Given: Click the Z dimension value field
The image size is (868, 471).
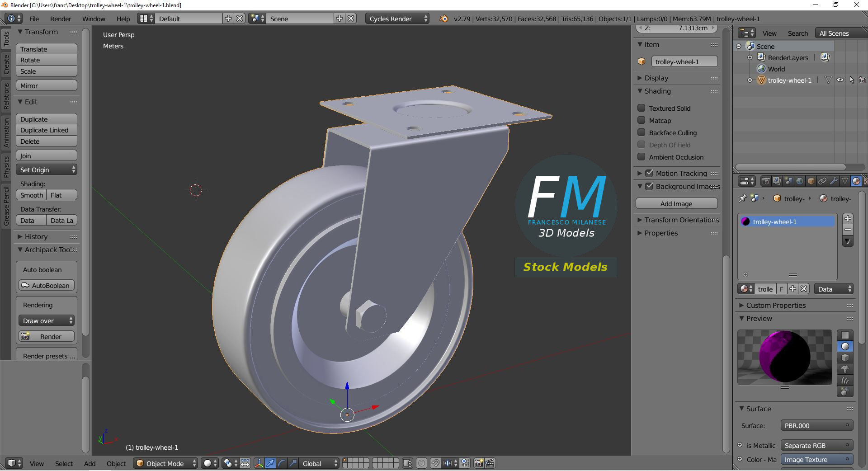Looking at the screenshot, I should pos(676,28).
